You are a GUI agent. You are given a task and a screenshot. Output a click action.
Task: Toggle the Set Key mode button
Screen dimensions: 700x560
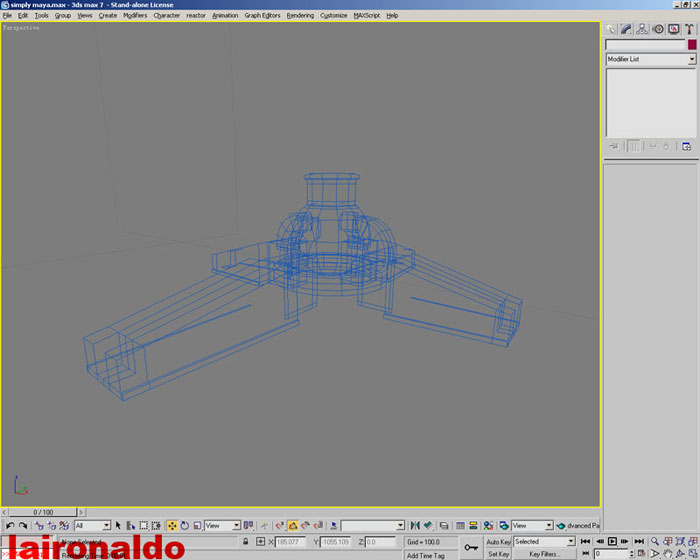(x=498, y=553)
